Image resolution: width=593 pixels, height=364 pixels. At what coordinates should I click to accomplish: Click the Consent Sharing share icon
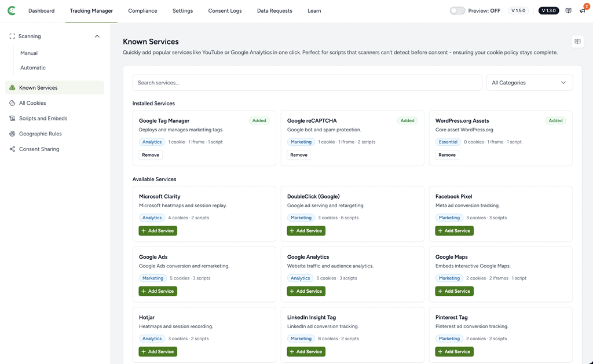coord(12,149)
